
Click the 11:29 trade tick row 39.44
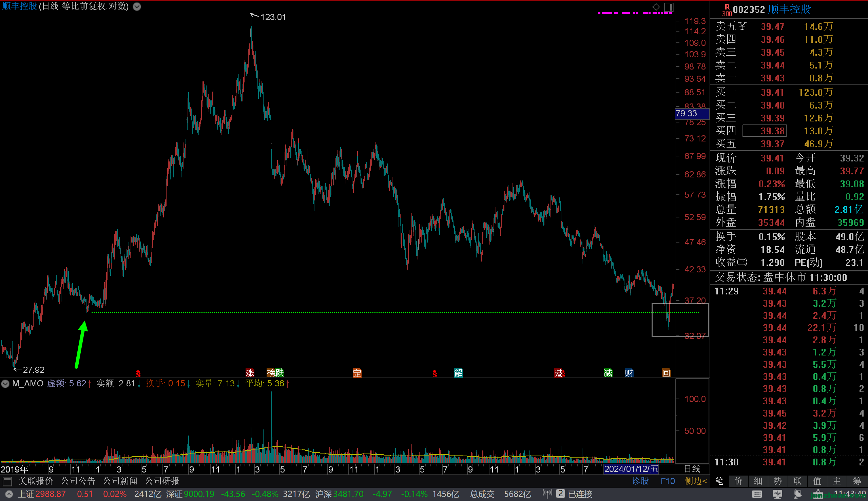(x=789, y=291)
